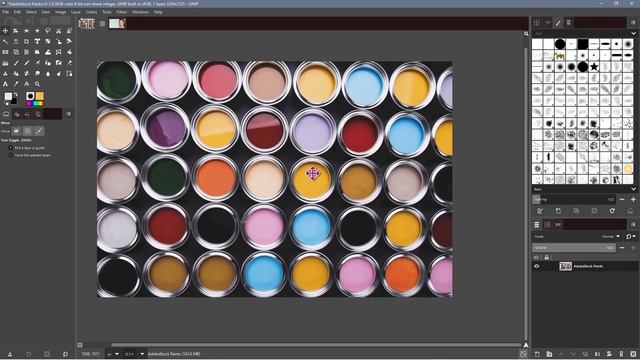The width and height of the screenshot is (640, 360).
Task: Set Move mode to Path
Action: pos(39,131)
